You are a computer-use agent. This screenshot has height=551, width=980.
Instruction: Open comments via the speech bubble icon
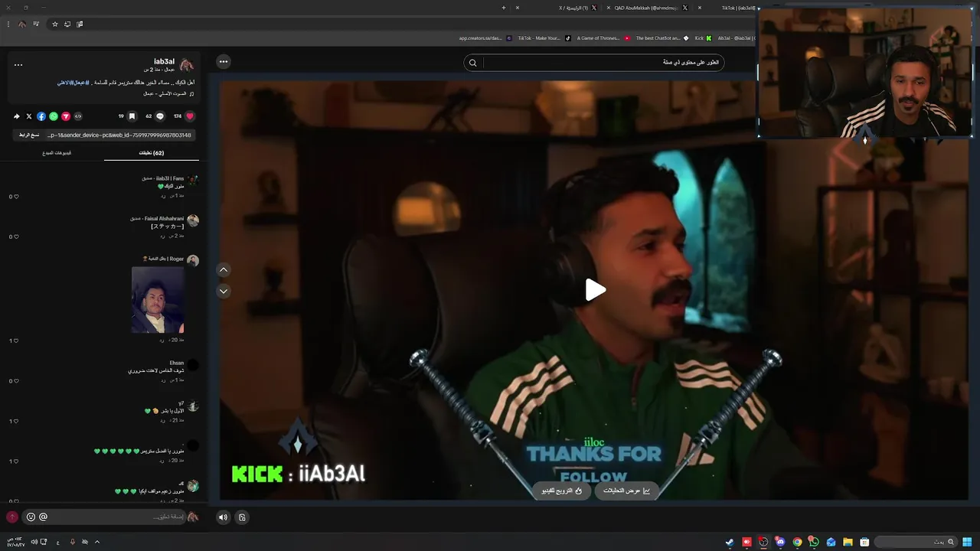160,116
